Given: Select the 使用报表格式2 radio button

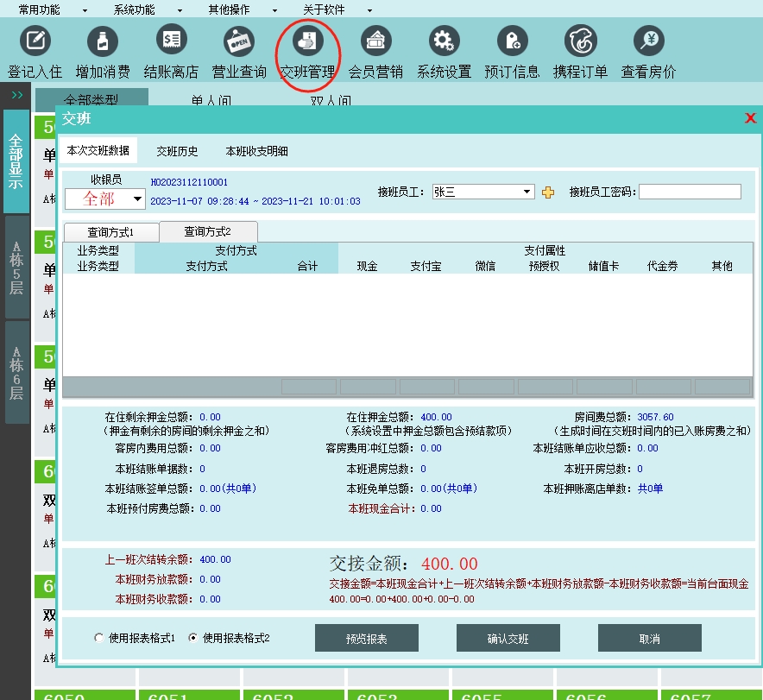Looking at the screenshot, I should 193,638.
